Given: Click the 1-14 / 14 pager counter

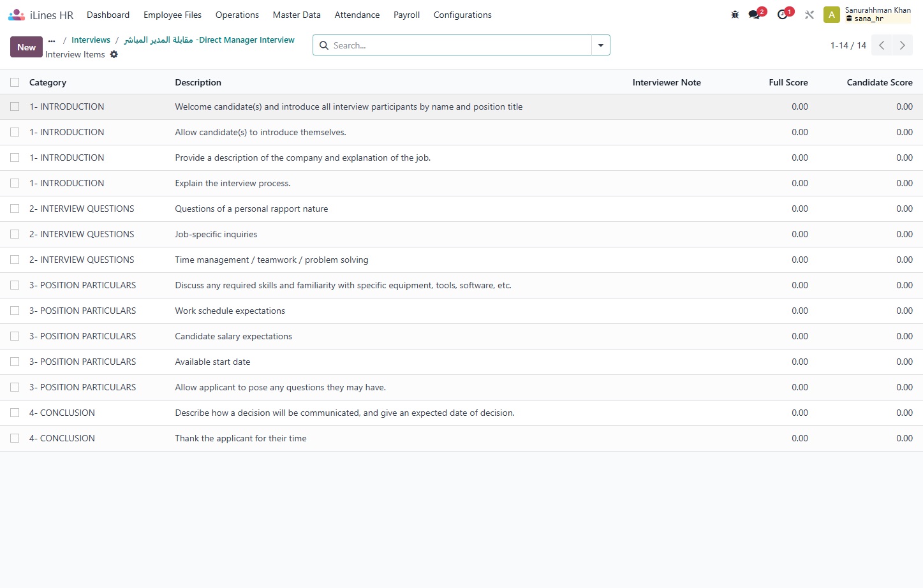Looking at the screenshot, I should click(x=848, y=45).
